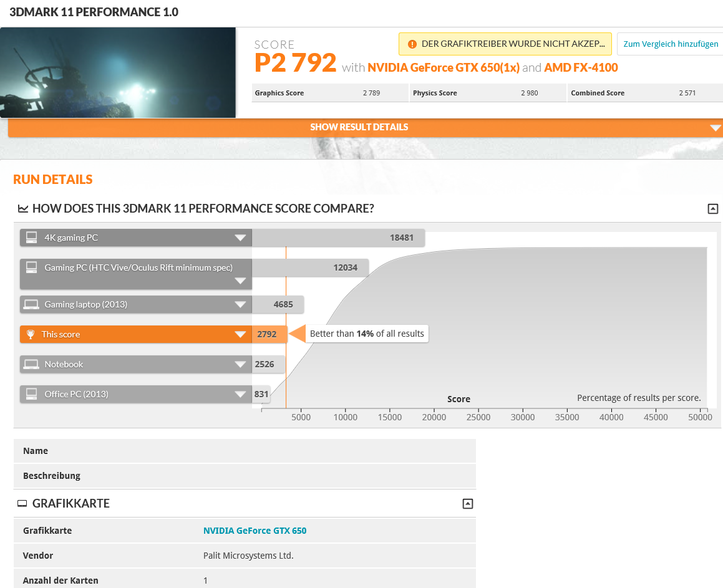Click the trophy icon on This score
Screen dimensions: 723x588
point(31,335)
